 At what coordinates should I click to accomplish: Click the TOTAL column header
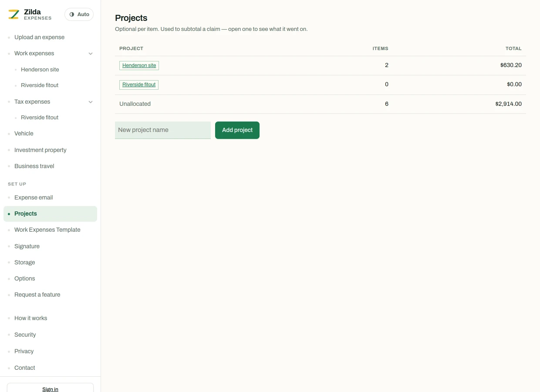513,48
